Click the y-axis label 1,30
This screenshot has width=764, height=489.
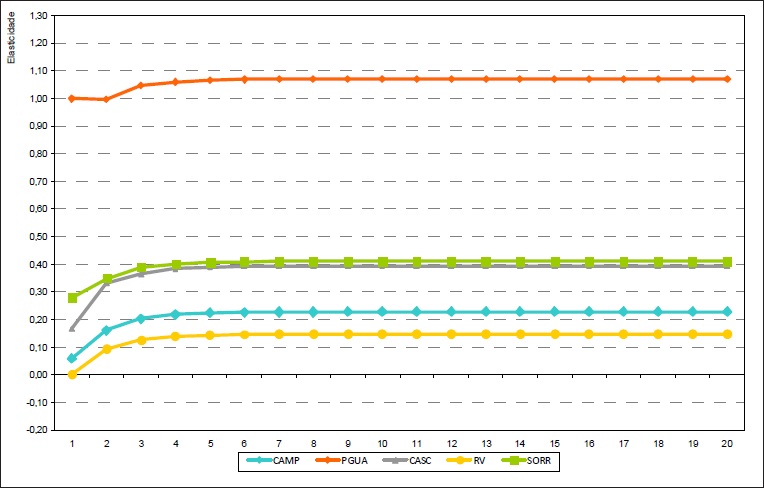tap(39, 16)
